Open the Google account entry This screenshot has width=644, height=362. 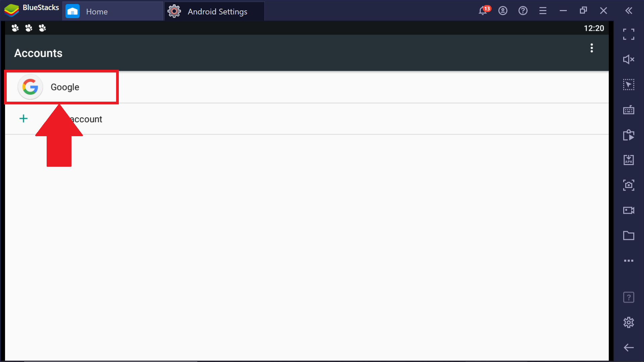click(x=307, y=87)
